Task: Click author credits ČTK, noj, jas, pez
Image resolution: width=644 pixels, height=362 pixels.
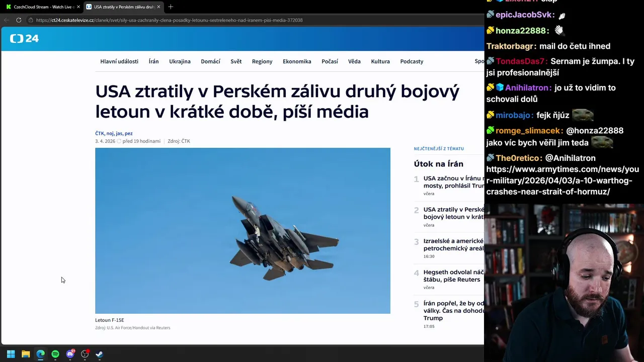Action: [x=114, y=133]
